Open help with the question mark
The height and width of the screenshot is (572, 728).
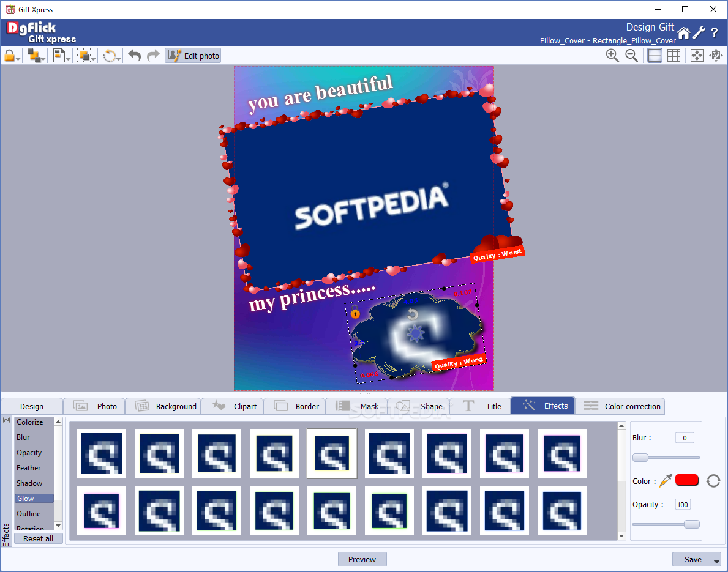coord(715,32)
